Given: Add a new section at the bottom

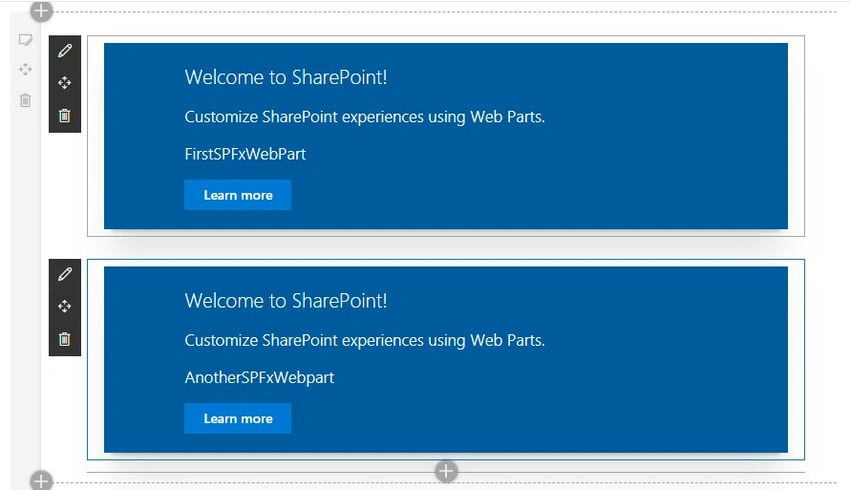Looking at the screenshot, I should (41, 481).
